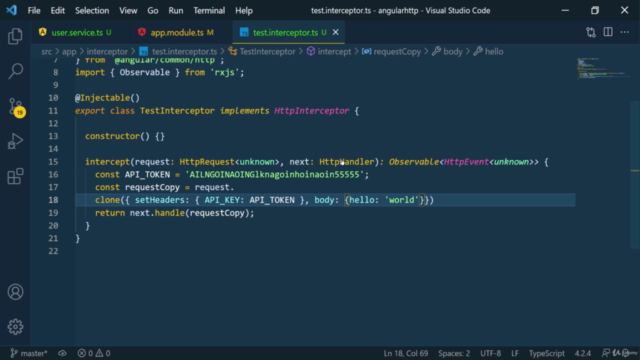The height and width of the screenshot is (360, 640).
Task: Open the File menu
Action: pos(34,11)
